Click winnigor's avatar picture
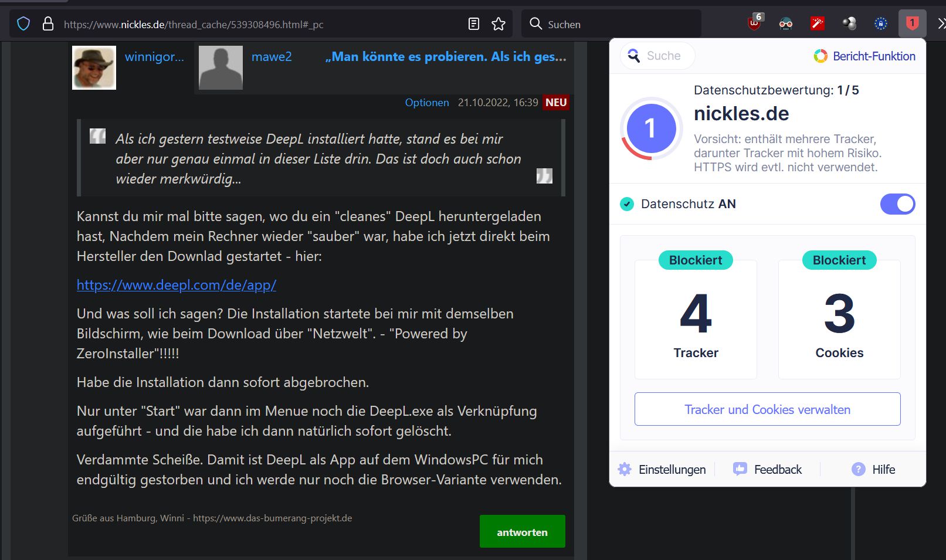946x560 pixels. pos(94,67)
